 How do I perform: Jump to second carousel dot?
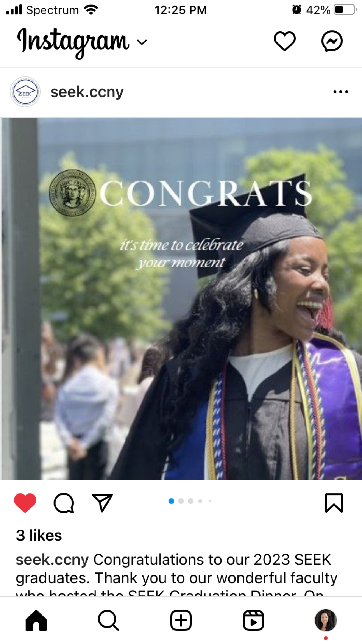point(181,501)
